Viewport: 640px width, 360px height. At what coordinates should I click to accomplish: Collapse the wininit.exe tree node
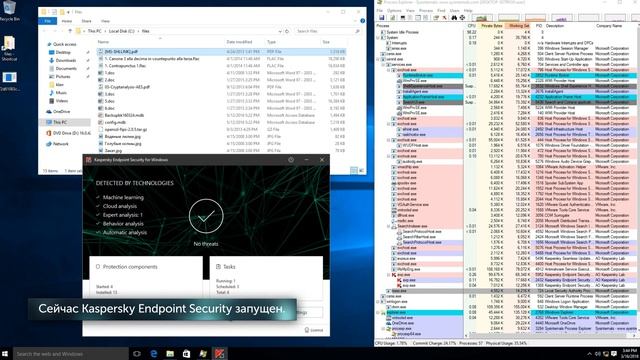click(x=378, y=59)
